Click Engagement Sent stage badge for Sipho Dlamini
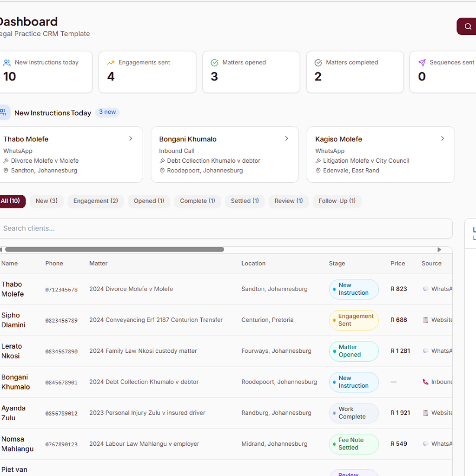Viewport: 476px width, 476px height. (354, 320)
